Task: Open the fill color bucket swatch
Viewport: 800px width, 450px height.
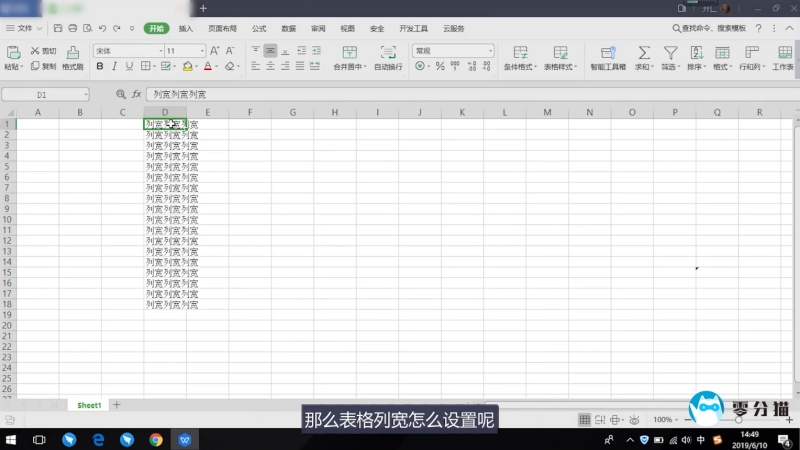Action: coord(187,67)
